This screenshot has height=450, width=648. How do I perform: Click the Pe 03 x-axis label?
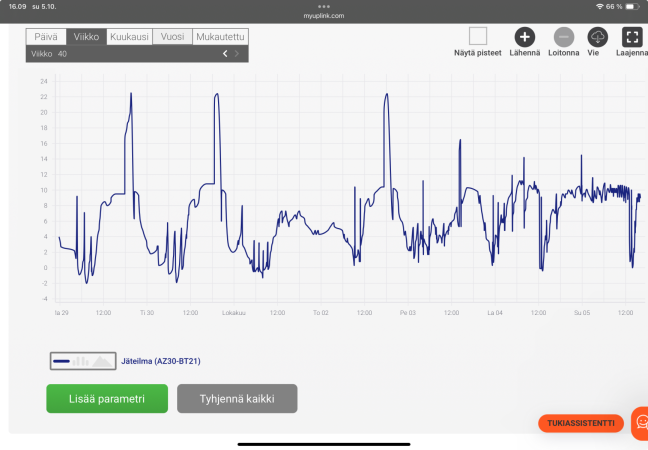[407, 313]
